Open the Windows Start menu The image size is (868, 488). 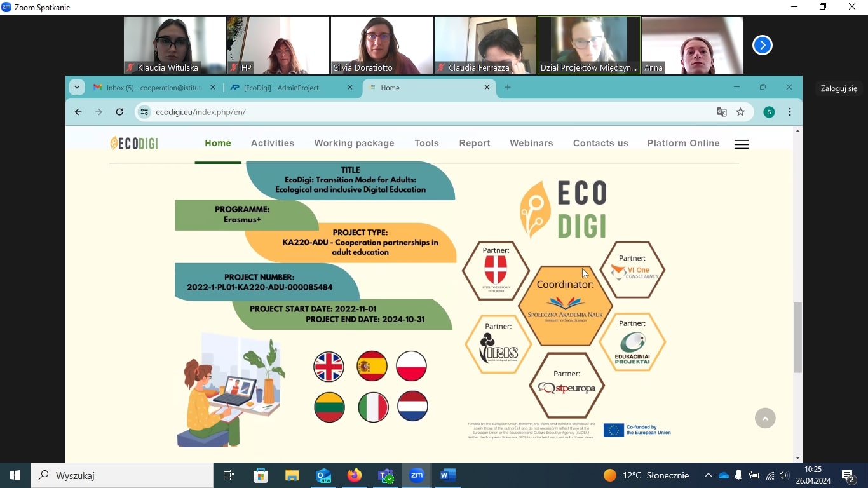pos(15,475)
